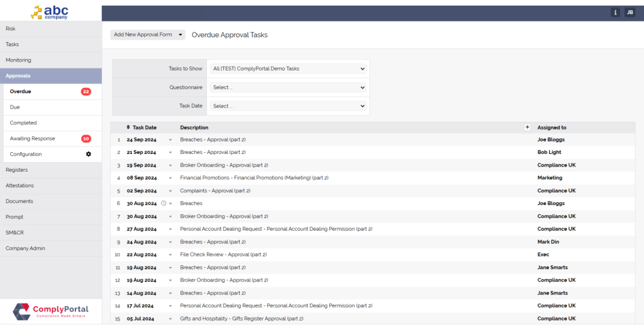644x330 pixels.
Task: Open the Questionnaire select dropdown
Action: pos(288,87)
